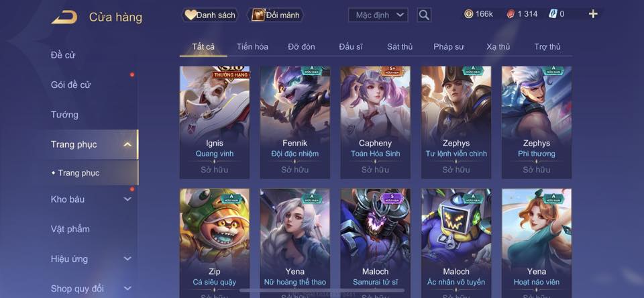The image size is (644, 298).
Task: Switch to the Sát thủ tab
Action: 400,47
